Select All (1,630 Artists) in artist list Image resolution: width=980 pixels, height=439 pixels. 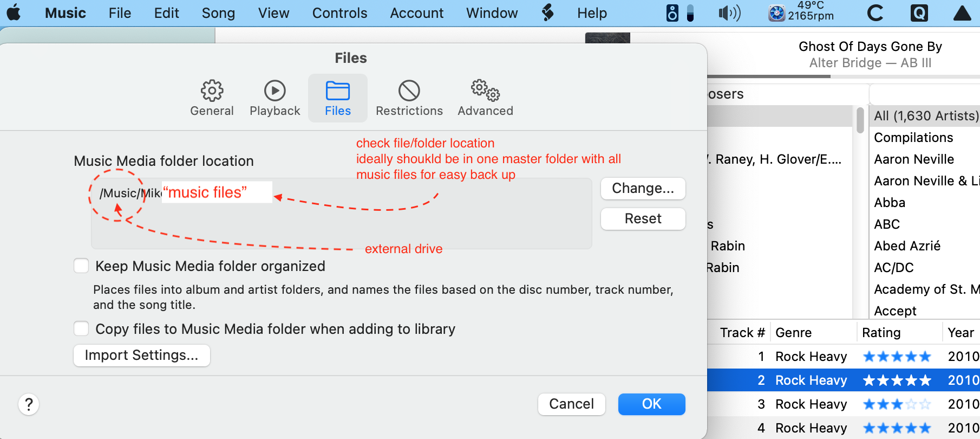926,116
